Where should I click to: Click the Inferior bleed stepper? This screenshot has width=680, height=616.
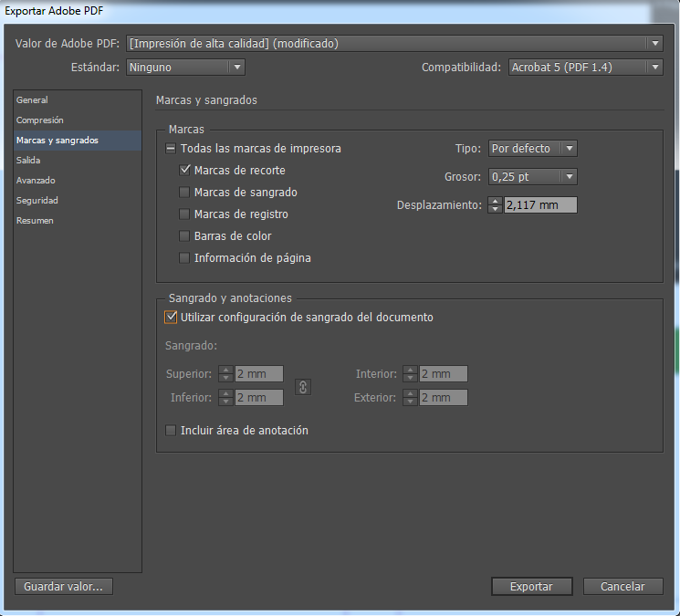(226, 398)
